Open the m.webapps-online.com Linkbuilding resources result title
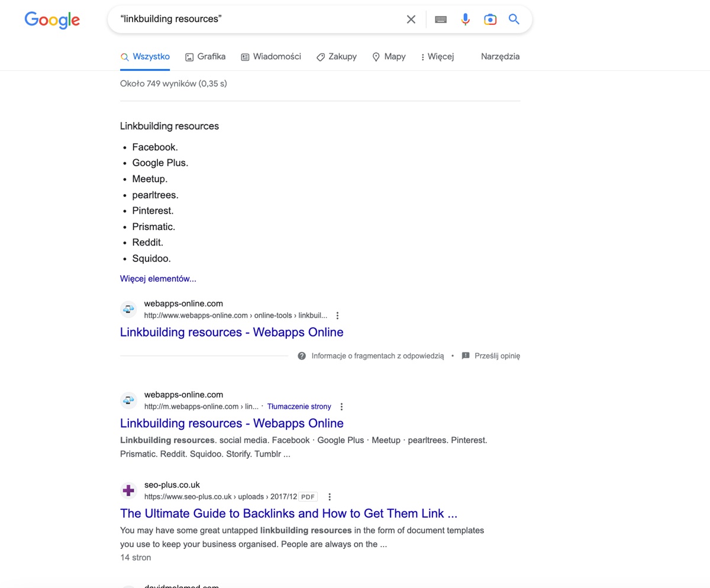 (232, 423)
